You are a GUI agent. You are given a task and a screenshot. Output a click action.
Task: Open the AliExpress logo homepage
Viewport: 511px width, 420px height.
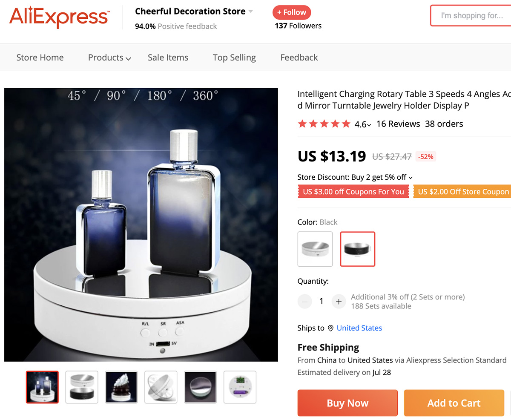(x=59, y=17)
